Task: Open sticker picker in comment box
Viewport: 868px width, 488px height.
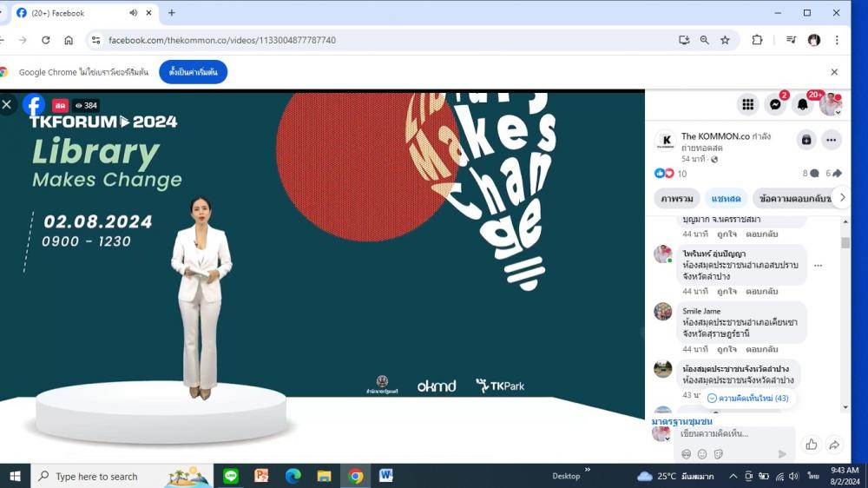Action: click(x=719, y=454)
